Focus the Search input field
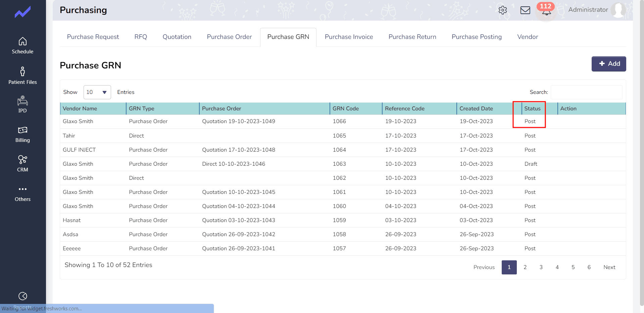 pos(586,92)
